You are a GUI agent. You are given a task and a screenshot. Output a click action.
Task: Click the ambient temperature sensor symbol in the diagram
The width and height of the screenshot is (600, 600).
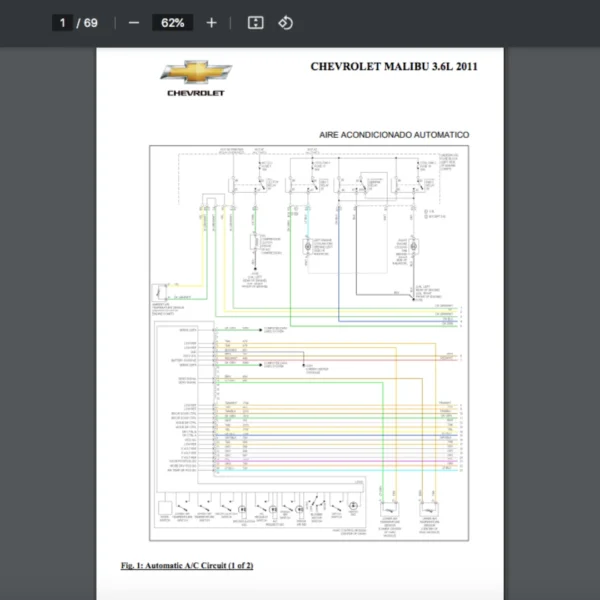click(x=160, y=293)
